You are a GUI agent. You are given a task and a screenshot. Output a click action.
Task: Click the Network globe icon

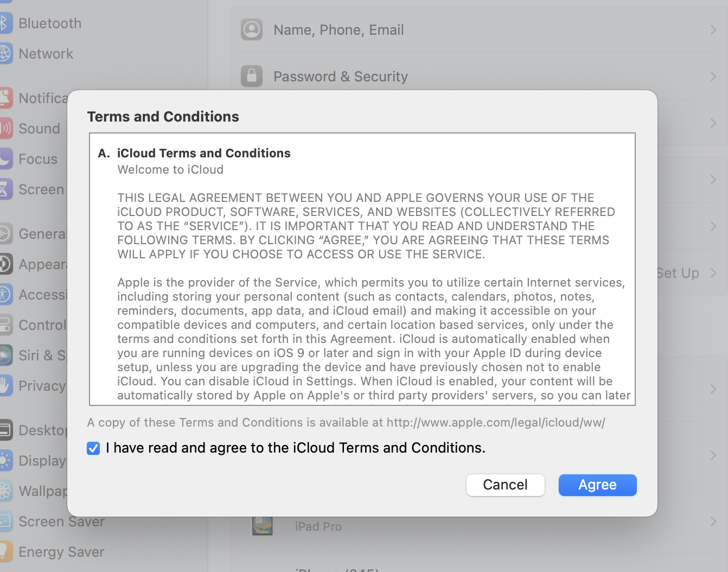pos(5,54)
